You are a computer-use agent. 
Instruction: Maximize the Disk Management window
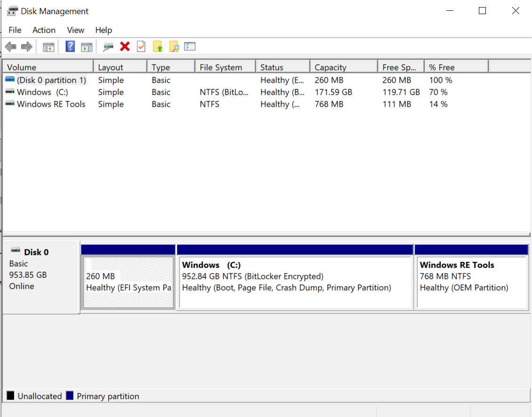(x=482, y=11)
